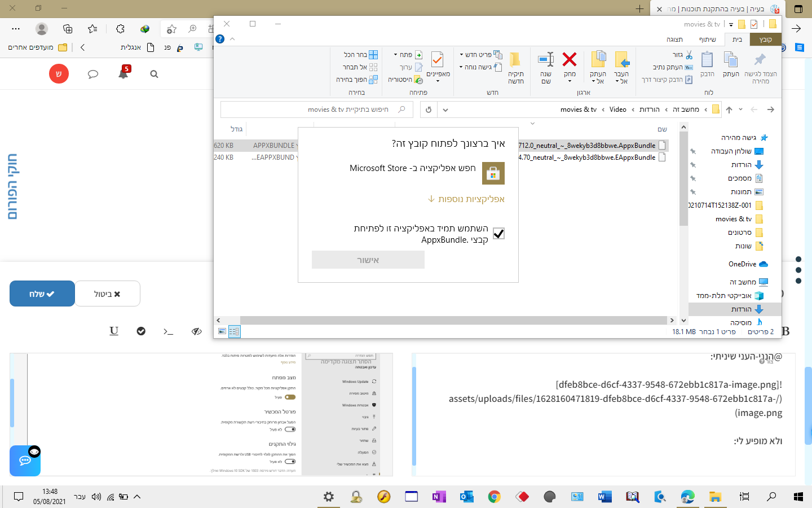
Task: Click the large Copy (העתק) clipboard button
Action: (731, 64)
